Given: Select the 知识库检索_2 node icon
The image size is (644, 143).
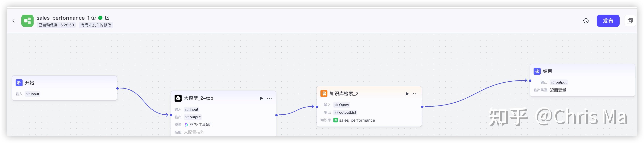Looking at the screenshot, I should (x=324, y=93).
